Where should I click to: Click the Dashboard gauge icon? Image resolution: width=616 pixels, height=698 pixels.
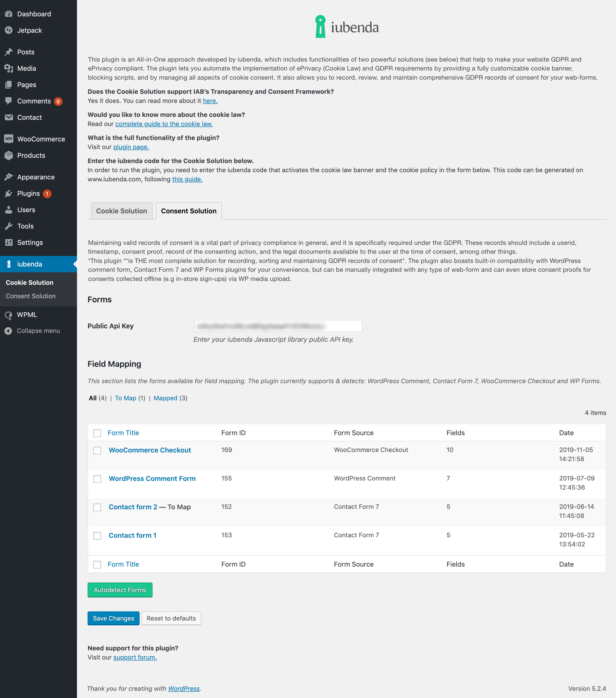8,14
